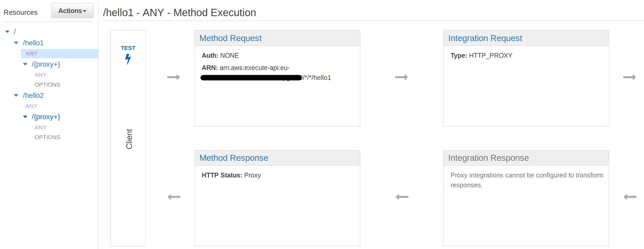
Task: Click the Integration Response heading
Action: [488, 158]
